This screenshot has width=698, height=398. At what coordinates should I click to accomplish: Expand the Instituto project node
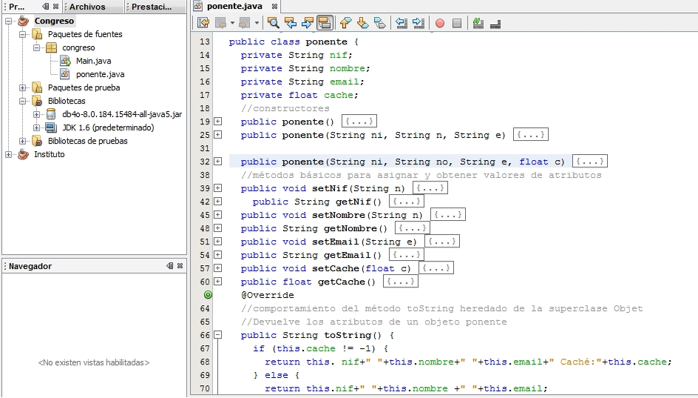point(8,154)
